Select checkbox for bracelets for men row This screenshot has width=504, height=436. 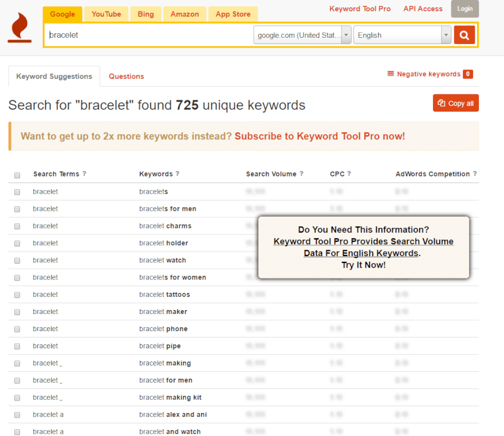pyautogui.click(x=17, y=209)
